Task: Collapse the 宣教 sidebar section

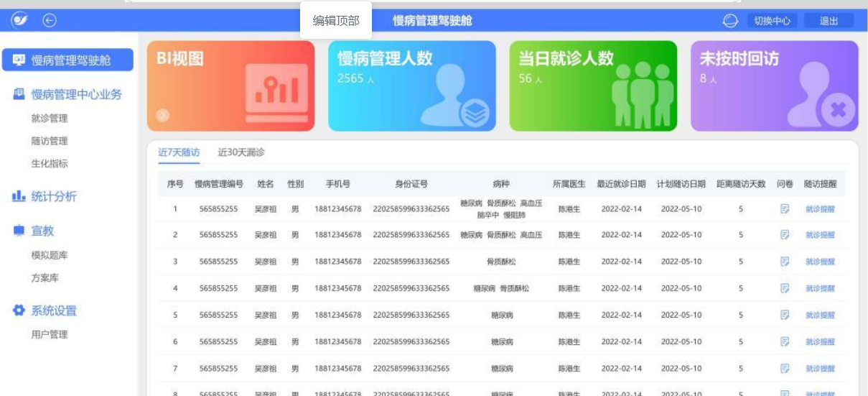Action: click(x=42, y=231)
